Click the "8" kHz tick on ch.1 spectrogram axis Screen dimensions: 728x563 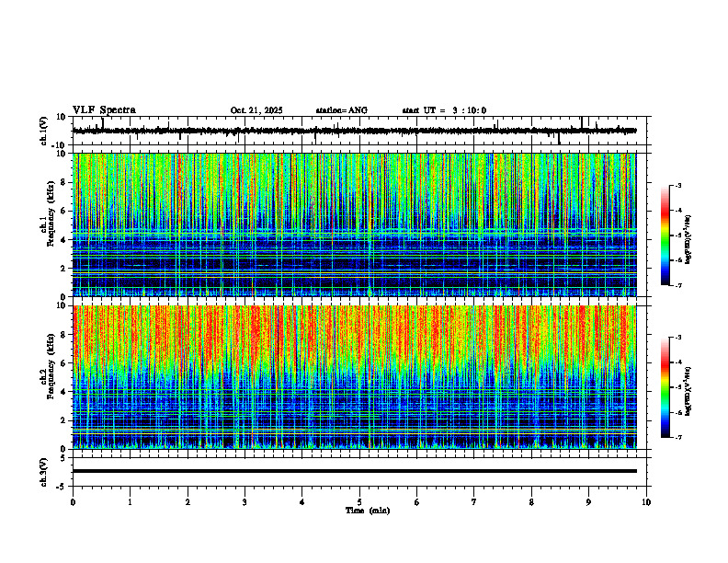click(63, 182)
